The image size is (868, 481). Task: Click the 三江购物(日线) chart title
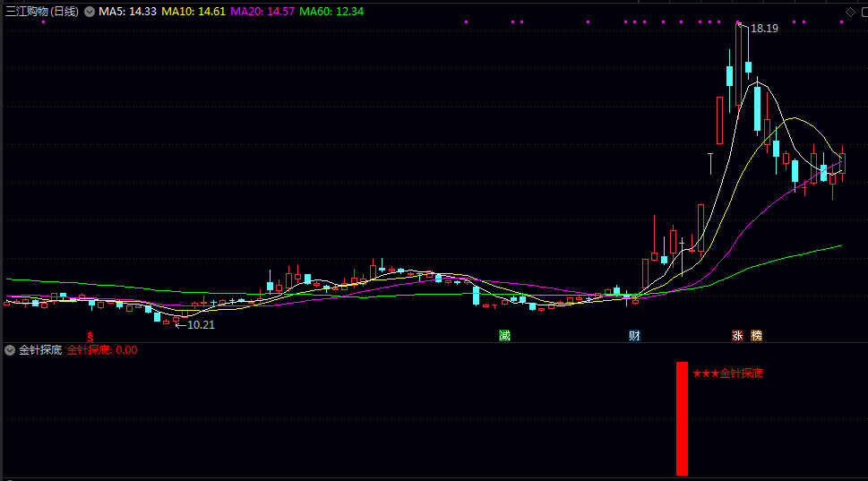(x=42, y=12)
